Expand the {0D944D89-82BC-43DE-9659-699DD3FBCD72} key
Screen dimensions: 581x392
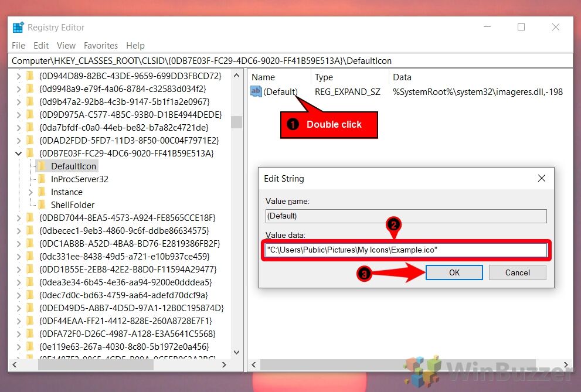coord(19,76)
